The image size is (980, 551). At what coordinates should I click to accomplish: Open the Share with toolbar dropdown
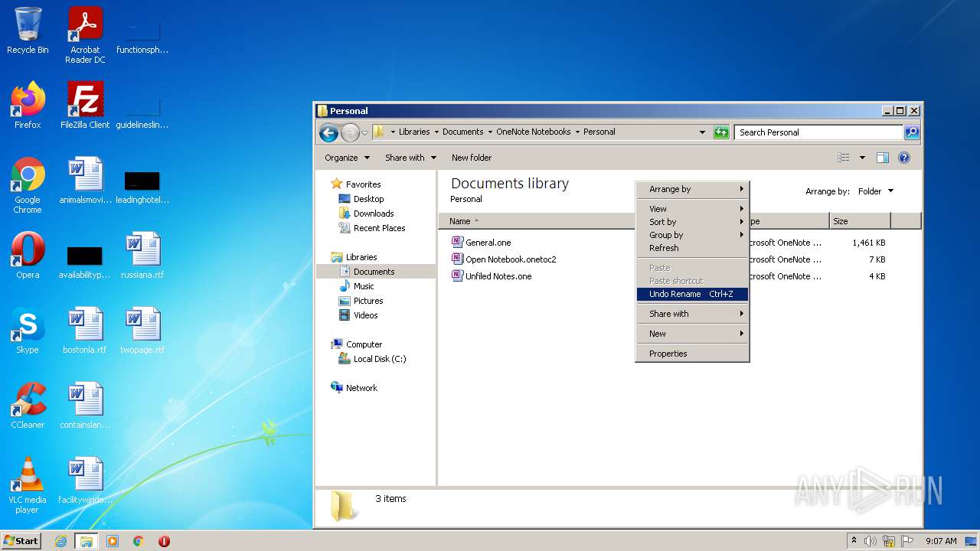click(410, 158)
